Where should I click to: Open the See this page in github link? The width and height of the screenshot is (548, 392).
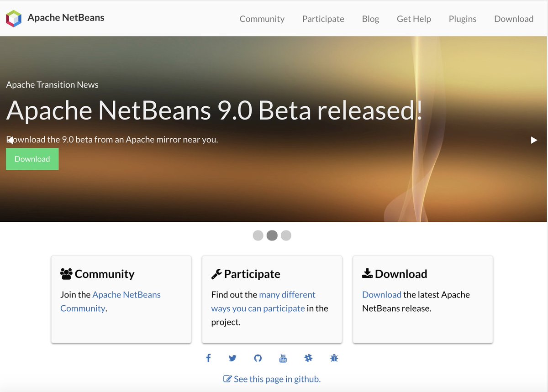(277, 379)
